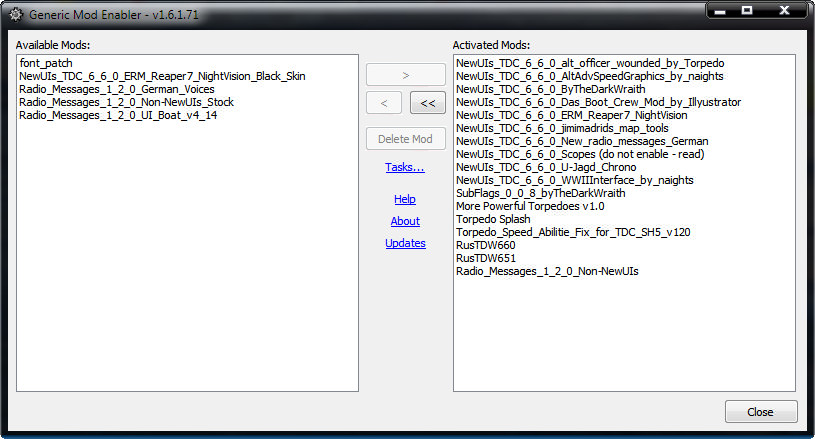
Task: Click the enable mod '>' button
Action: click(x=405, y=75)
